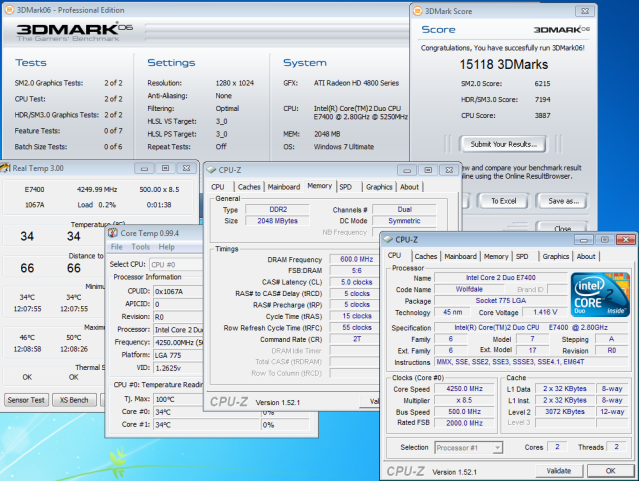639x481 pixels.
Task: Open Core Temp Help menu
Action: (166, 247)
